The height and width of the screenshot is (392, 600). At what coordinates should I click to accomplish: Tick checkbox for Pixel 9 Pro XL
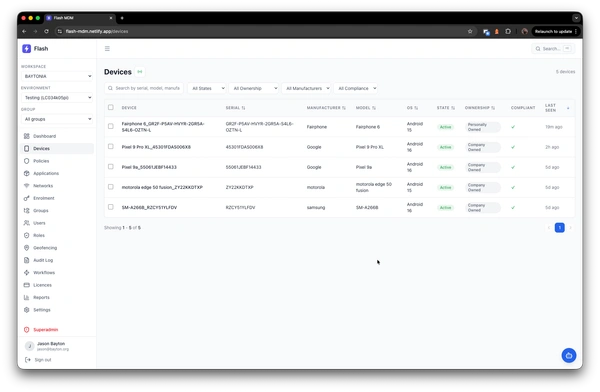pyautogui.click(x=111, y=147)
